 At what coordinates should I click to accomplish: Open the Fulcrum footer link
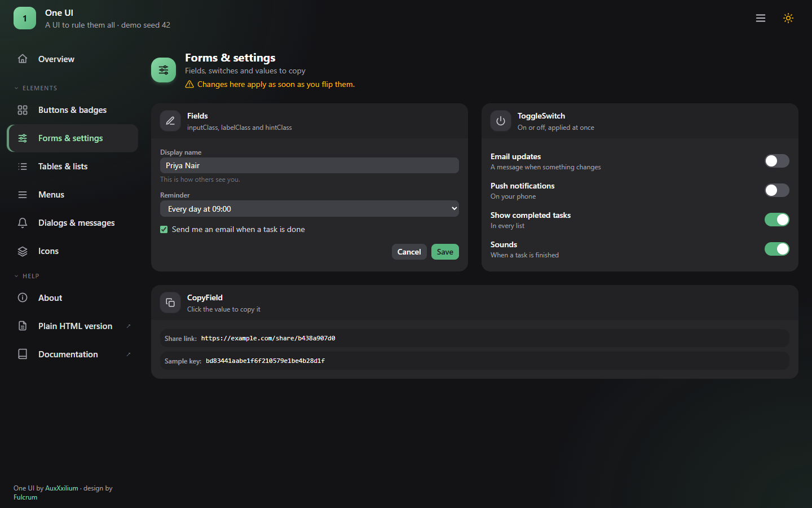click(x=25, y=497)
